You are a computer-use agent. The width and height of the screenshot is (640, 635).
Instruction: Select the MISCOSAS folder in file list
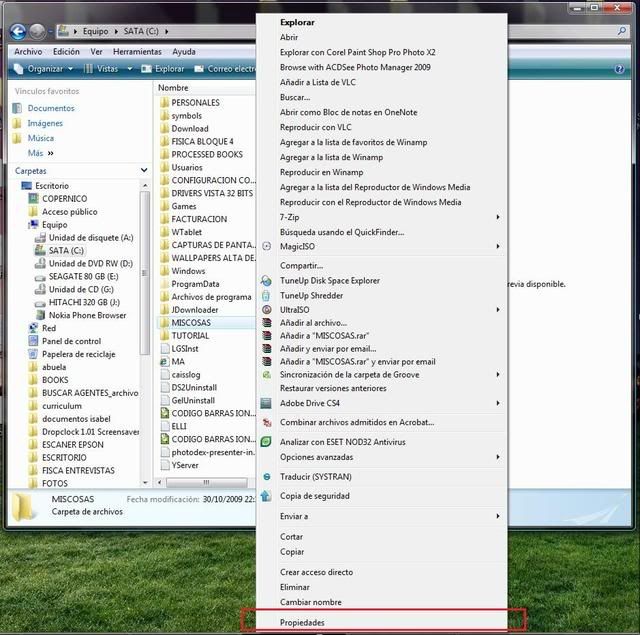tap(206, 323)
